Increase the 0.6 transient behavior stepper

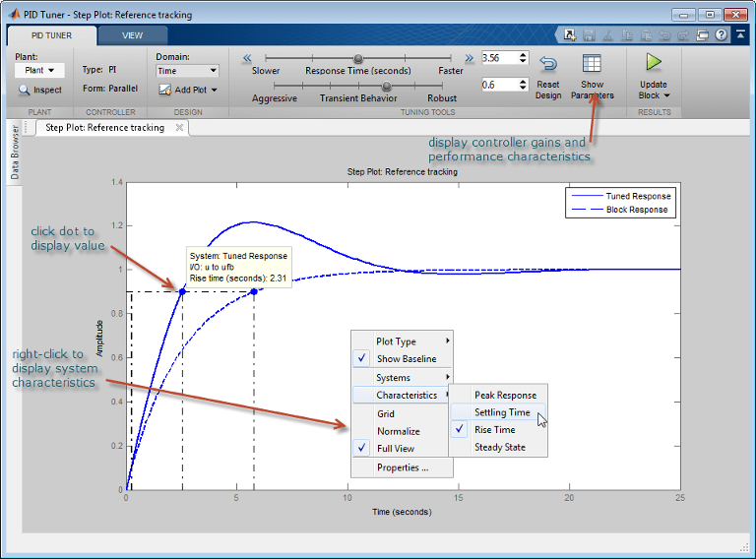tap(523, 82)
